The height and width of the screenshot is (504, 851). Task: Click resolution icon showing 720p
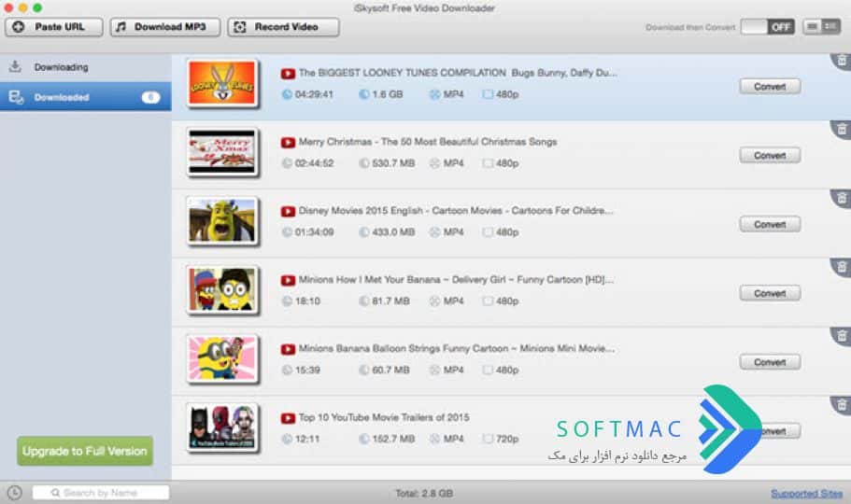488,439
